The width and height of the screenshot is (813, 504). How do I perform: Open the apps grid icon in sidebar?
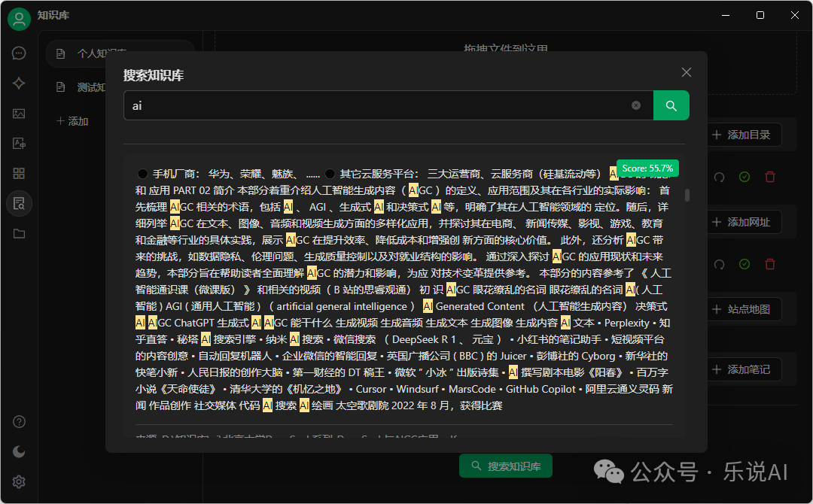[19, 174]
